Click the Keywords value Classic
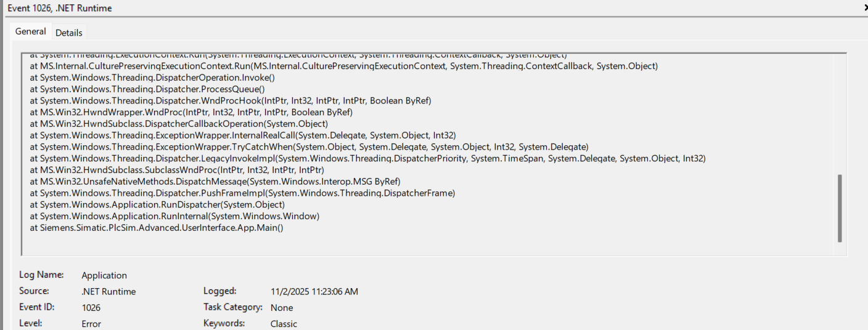 tap(284, 324)
